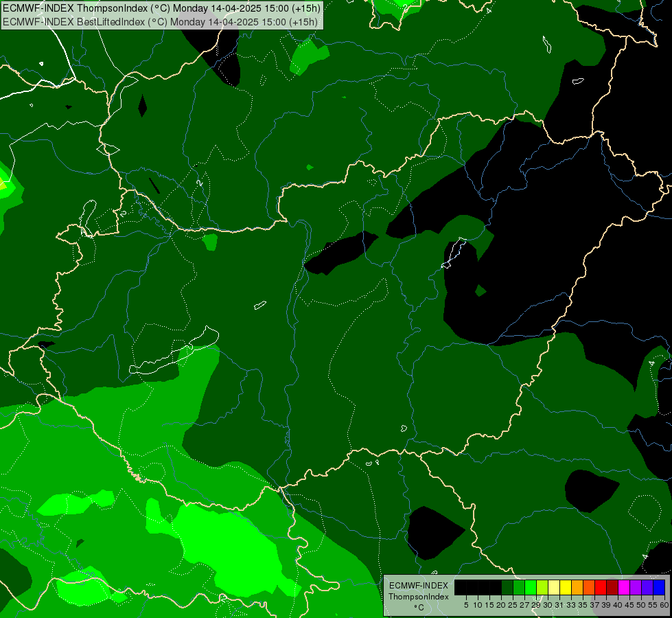Viewport: 672px width, 618px height.
Task: Pick the pure yellow 31–33 legend swatch
Action: 566,587
